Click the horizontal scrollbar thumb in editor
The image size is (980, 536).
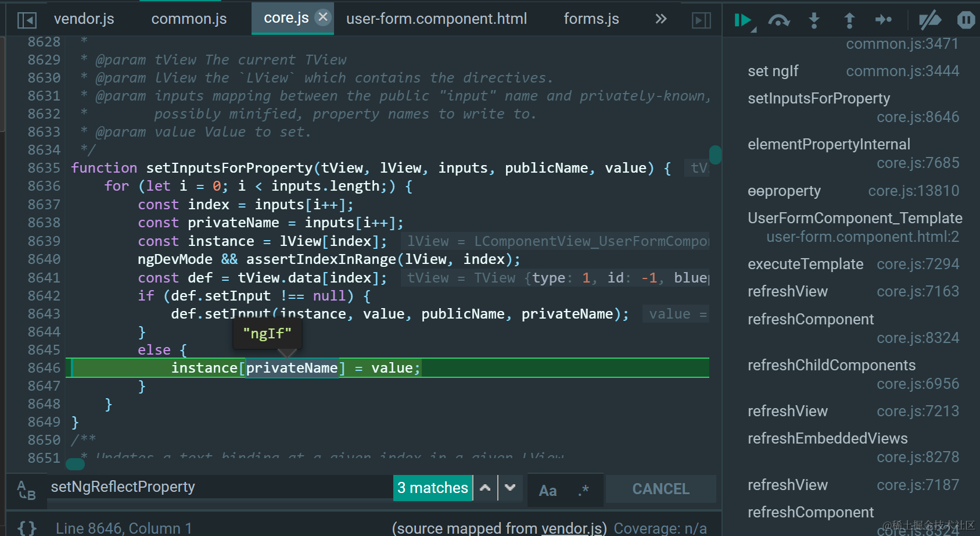(76, 464)
